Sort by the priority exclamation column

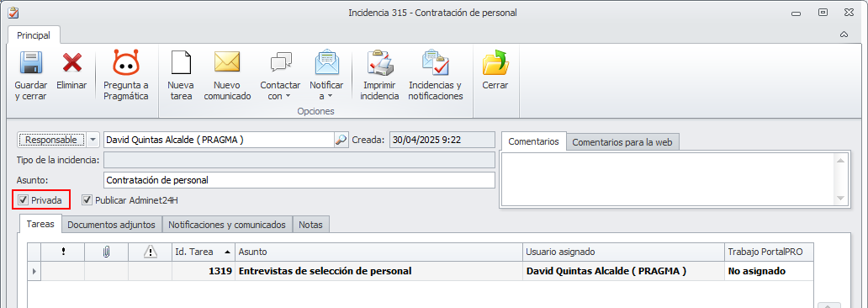click(x=63, y=252)
